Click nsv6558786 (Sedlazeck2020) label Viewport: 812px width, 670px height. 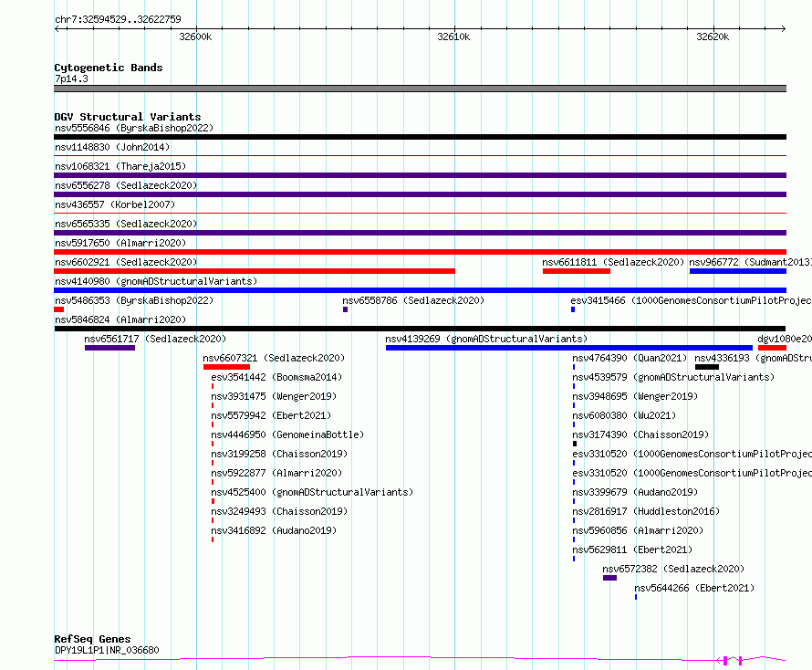[x=413, y=300]
